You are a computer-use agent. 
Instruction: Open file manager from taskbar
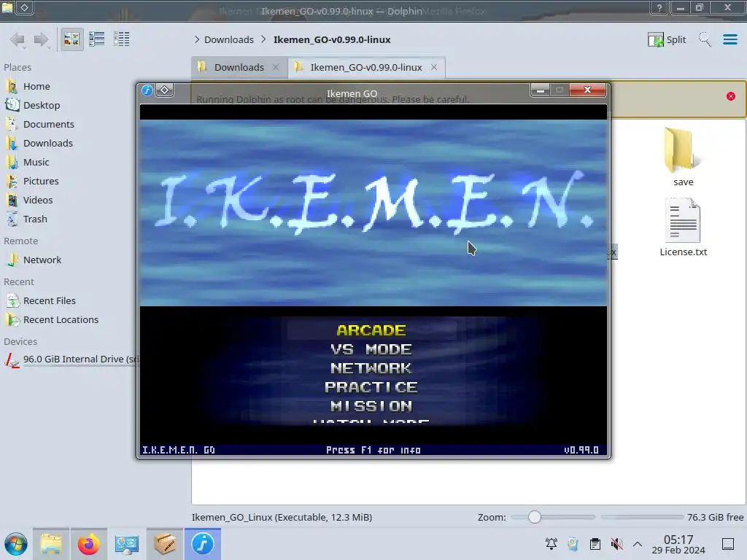click(x=51, y=544)
